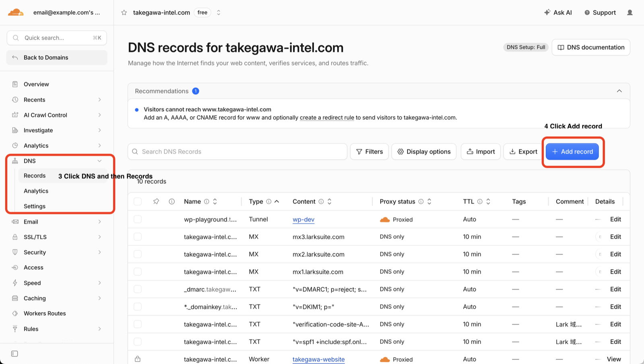This screenshot has height=364, width=644.
Task: Show info tooltip next to Type header
Action: tap(268, 202)
